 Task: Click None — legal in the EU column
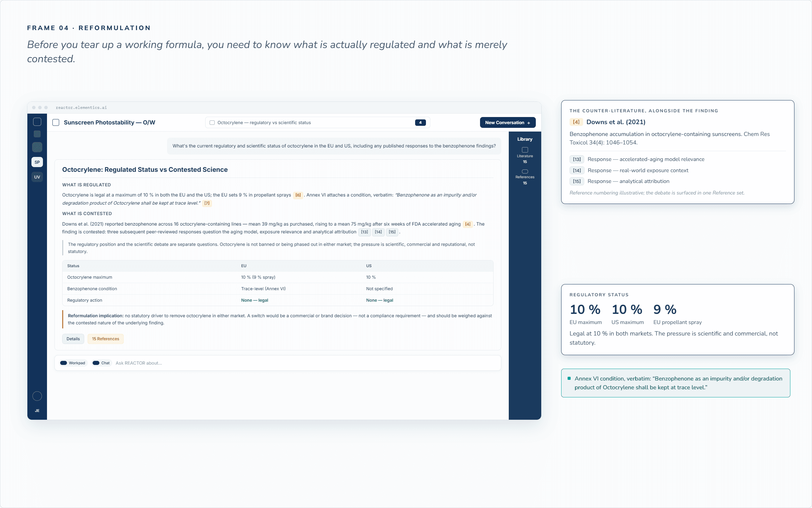pyautogui.click(x=255, y=300)
